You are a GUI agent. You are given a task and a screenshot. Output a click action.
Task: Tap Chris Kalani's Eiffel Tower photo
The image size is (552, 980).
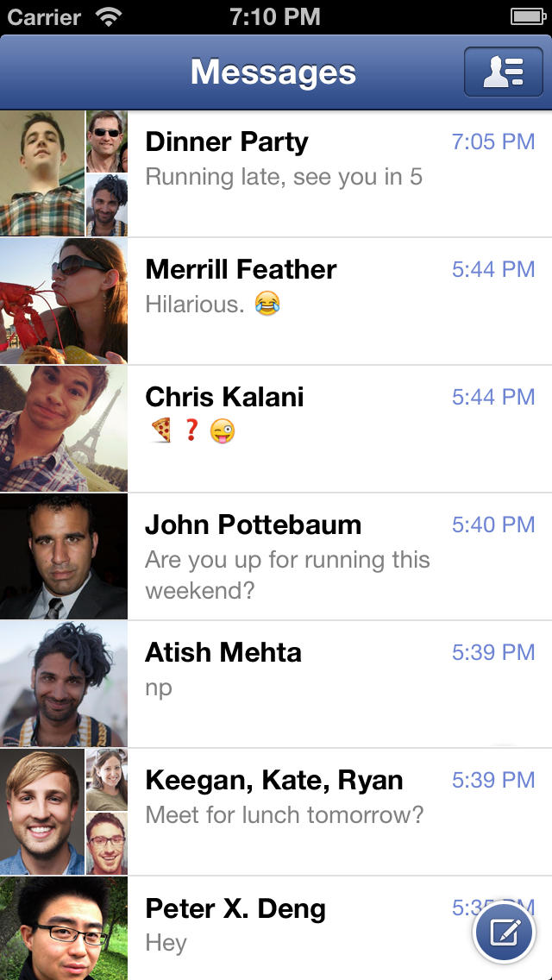[64, 429]
